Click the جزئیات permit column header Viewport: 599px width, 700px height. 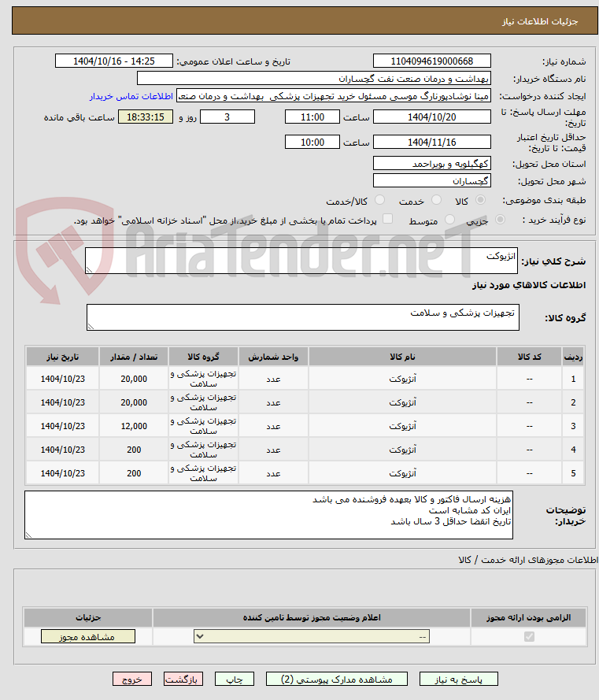[88, 617]
